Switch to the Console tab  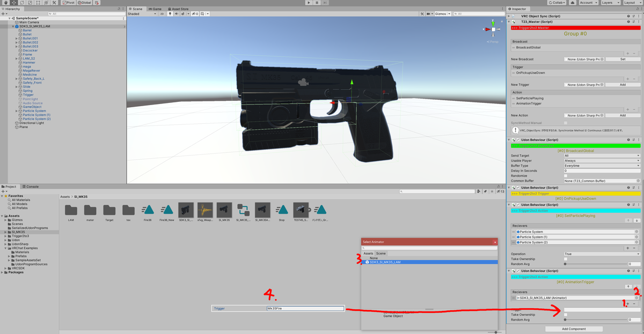point(30,187)
